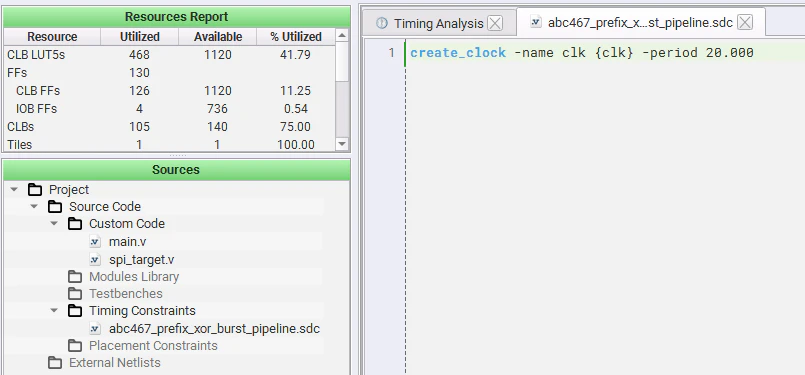Click the Resources Report scrollbar thumb
This screenshot has width=805, height=375.
coord(342,62)
